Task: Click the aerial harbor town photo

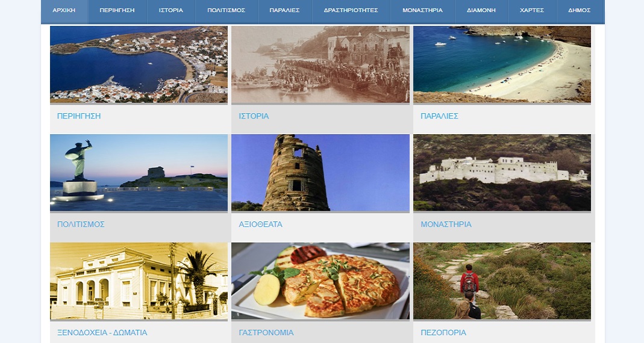Action: 139,64
